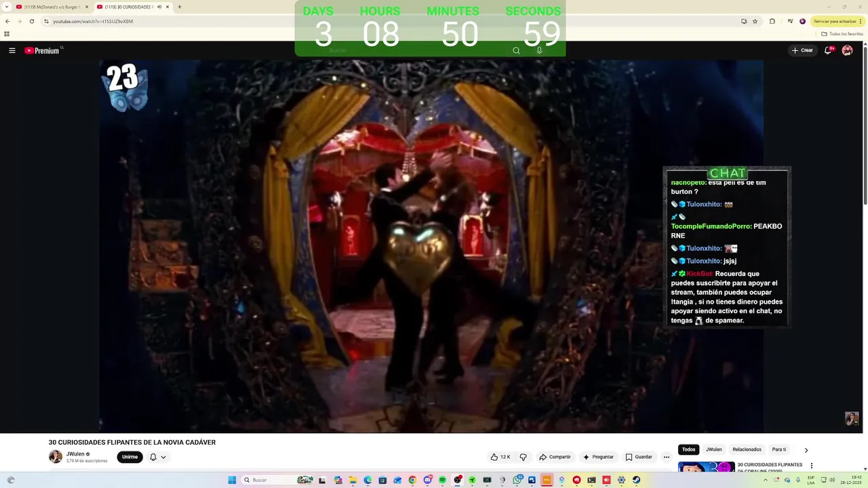Viewport: 868px width, 488px height.
Task: Click the browser address bar URL
Action: click(93, 21)
